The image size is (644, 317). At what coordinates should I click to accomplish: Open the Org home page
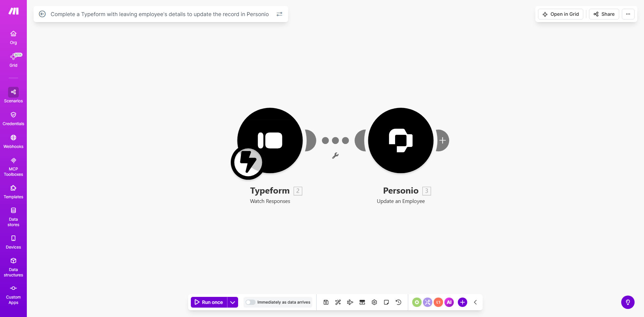[x=13, y=38]
